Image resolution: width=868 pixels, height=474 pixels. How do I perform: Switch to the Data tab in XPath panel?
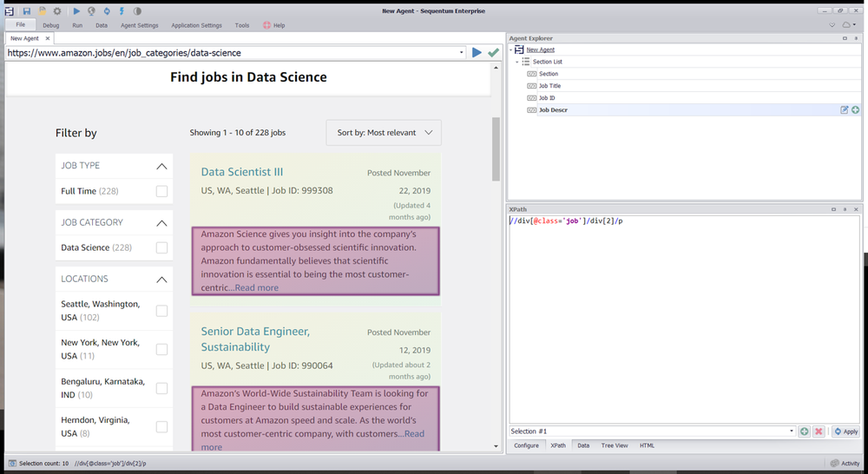pos(583,445)
